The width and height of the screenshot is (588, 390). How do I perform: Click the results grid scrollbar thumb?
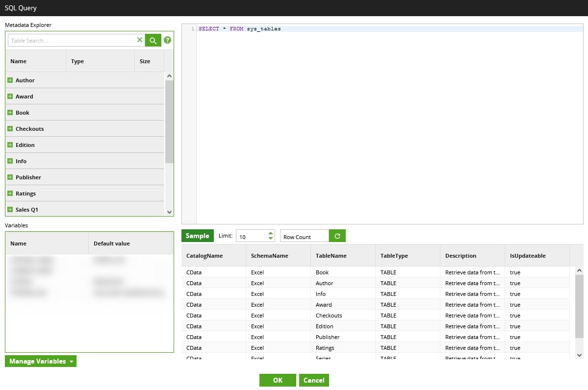pos(579,306)
